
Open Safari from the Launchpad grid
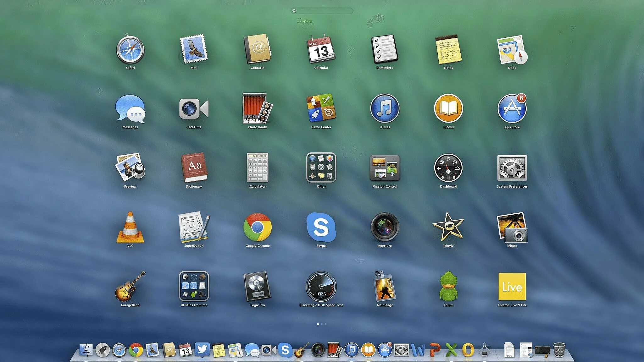point(130,50)
